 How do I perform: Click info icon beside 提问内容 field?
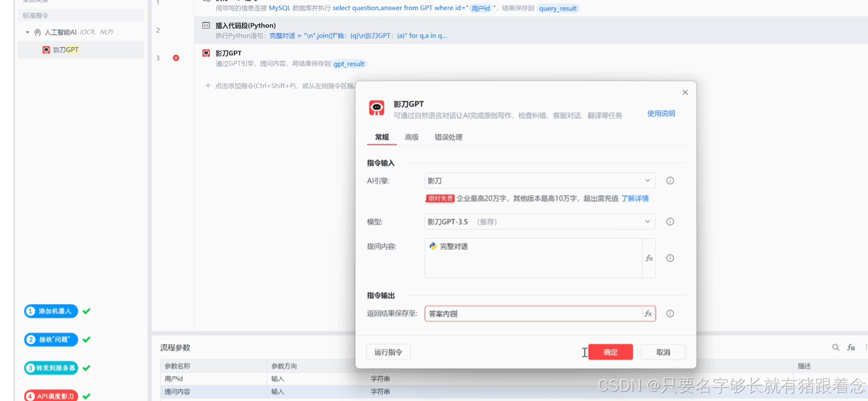(670, 258)
